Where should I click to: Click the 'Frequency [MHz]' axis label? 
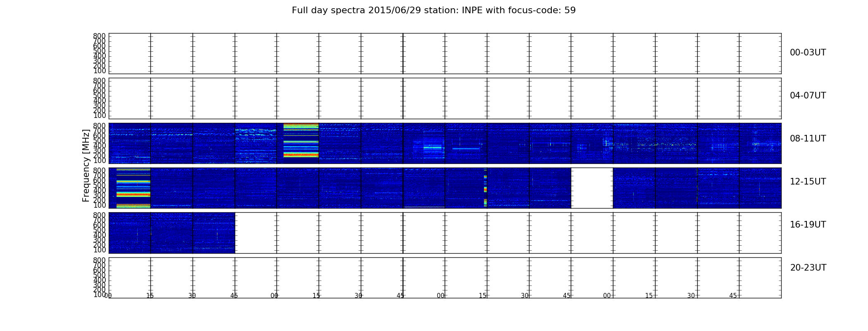[x=86, y=165]
